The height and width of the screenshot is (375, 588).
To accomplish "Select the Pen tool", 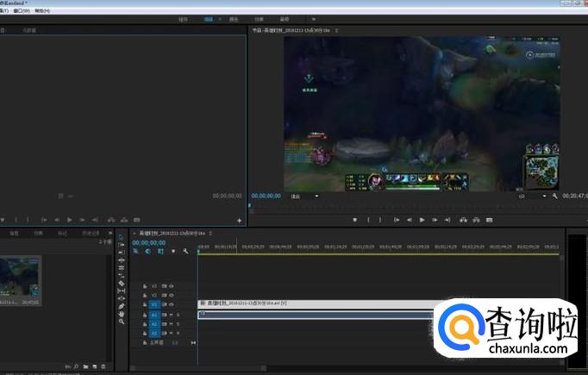I will click(122, 306).
